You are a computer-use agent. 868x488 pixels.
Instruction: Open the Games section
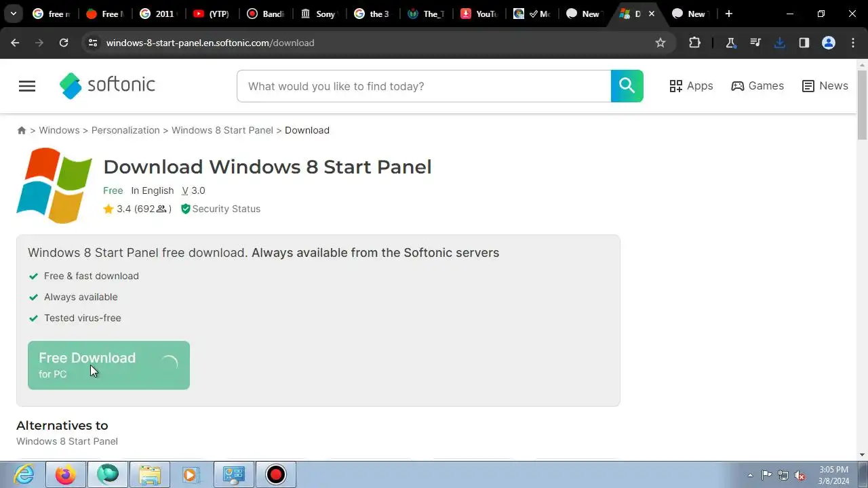click(757, 86)
